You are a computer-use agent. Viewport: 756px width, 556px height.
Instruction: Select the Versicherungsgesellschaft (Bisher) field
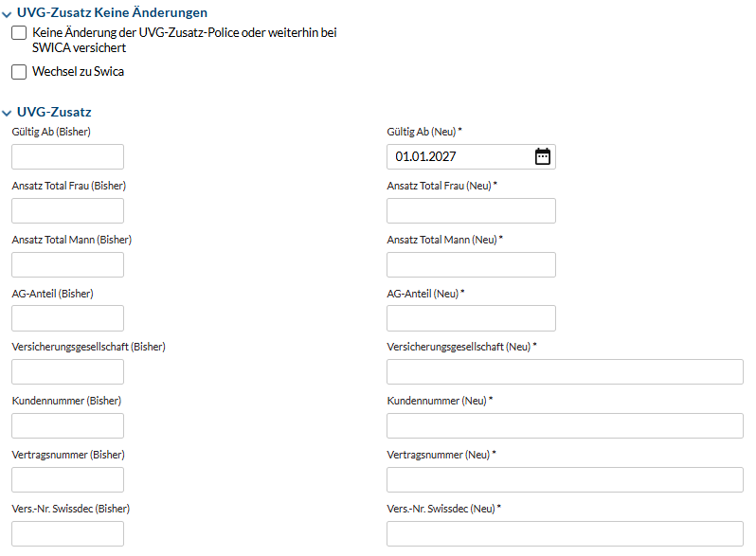[67, 372]
